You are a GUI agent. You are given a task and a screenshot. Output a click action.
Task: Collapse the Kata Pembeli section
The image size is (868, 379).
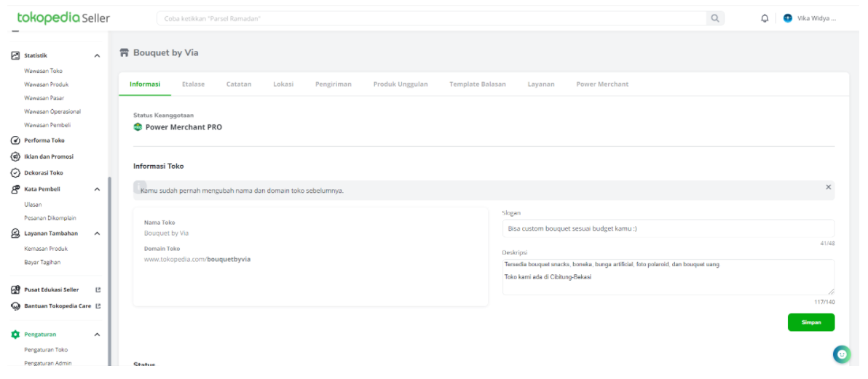tap(97, 189)
